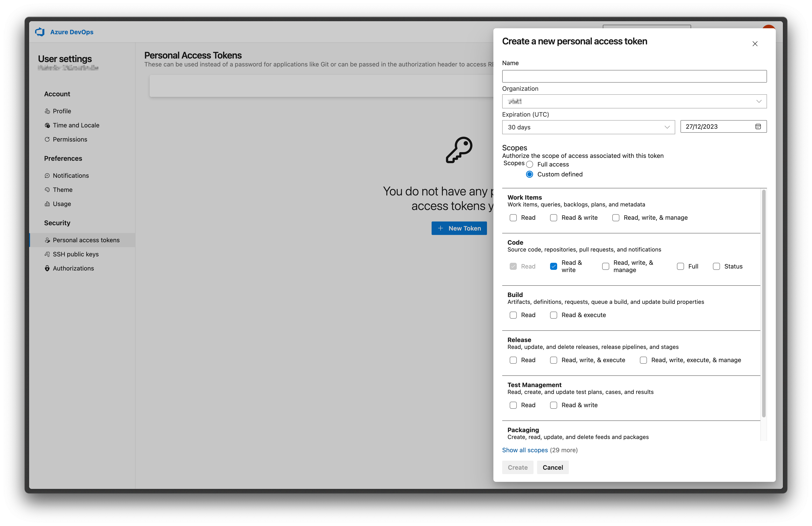This screenshot has height=526, width=812.
Task: Click the Code Read disabled checkbox
Action: coord(513,266)
